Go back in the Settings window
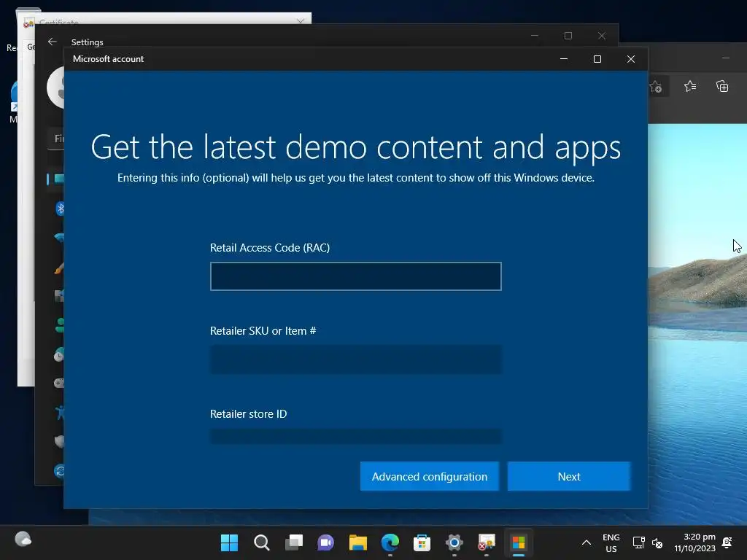This screenshot has height=560, width=747. pos(53,42)
